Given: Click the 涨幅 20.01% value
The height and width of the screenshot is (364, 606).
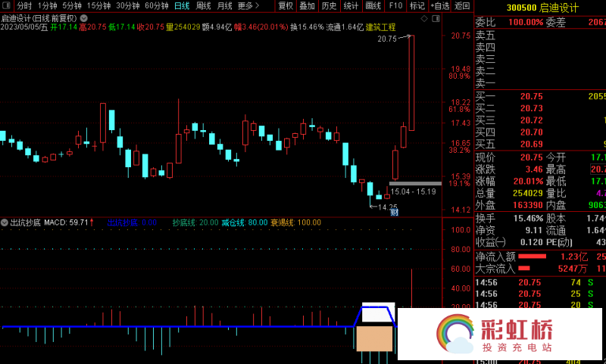Looking at the screenshot, I should [528, 181].
